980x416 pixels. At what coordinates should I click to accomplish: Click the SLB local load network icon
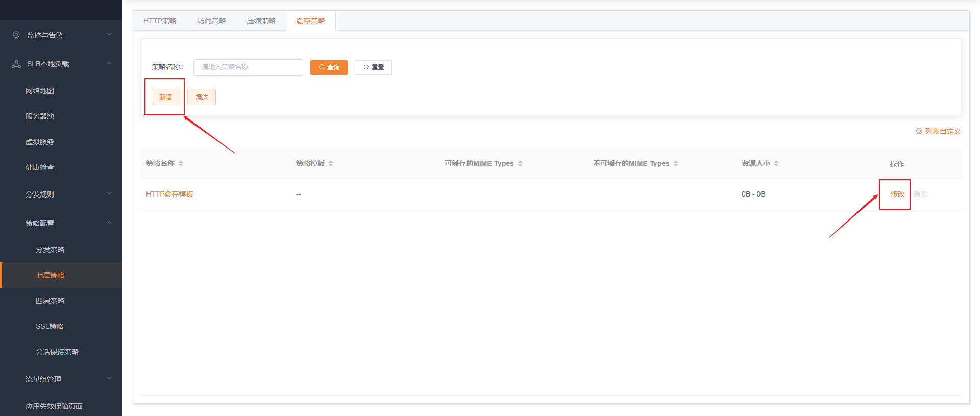pyautogui.click(x=16, y=64)
